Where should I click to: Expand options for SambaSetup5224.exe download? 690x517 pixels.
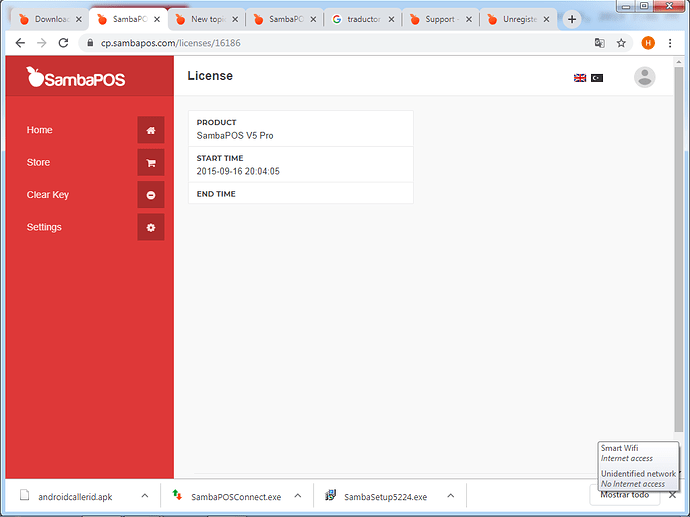coord(451,496)
